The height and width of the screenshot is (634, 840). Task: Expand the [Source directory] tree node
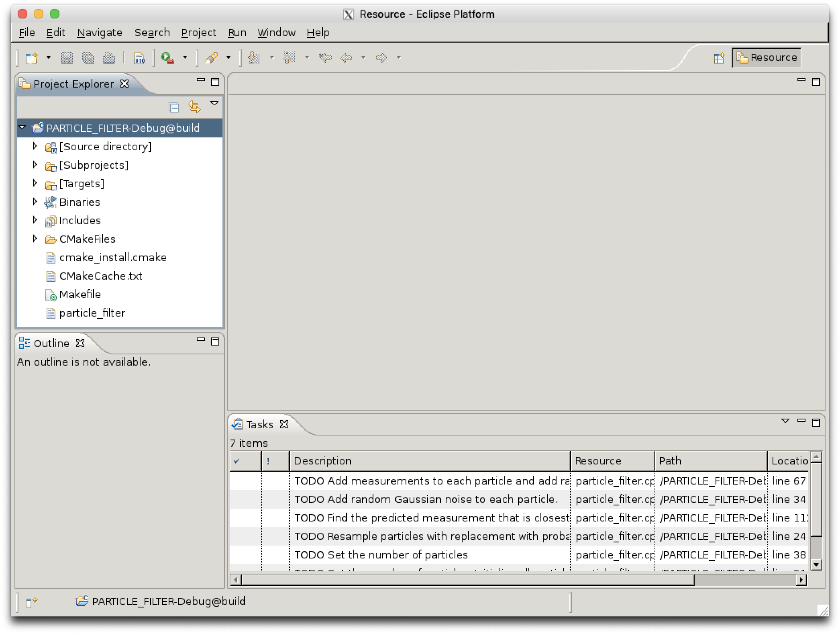pos(35,146)
